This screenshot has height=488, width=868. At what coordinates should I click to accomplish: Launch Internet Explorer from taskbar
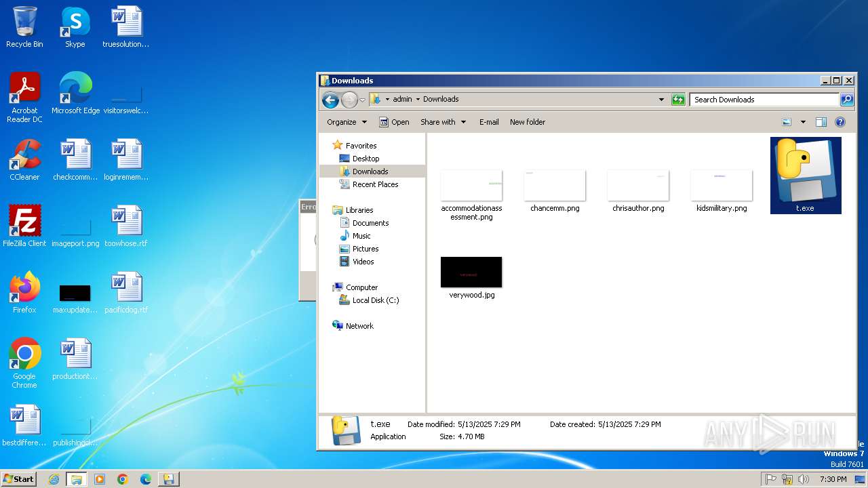pos(54,479)
